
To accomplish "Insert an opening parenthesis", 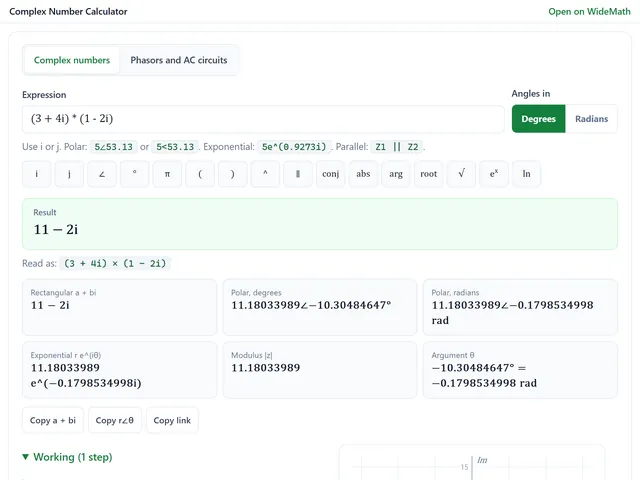I will point(200,174).
